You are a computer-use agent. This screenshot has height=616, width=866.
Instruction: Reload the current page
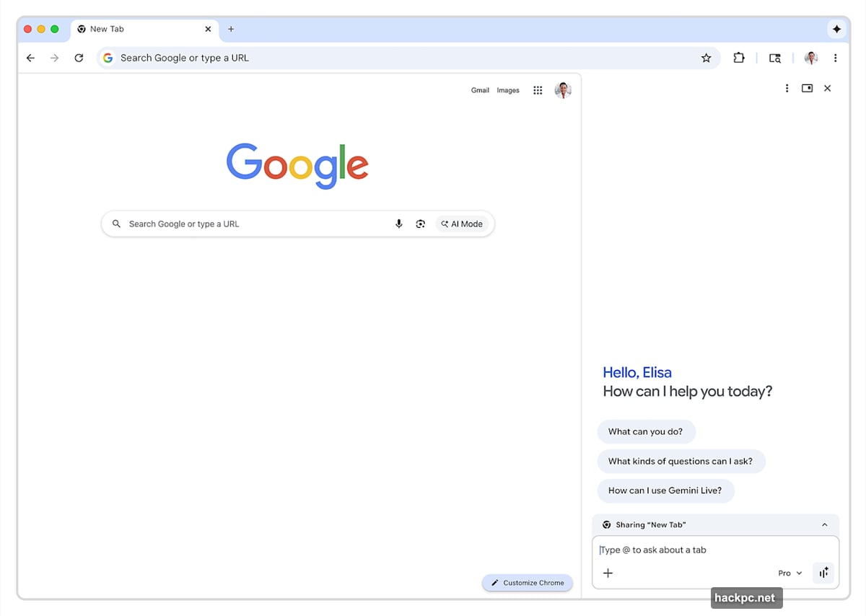tap(79, 58)
